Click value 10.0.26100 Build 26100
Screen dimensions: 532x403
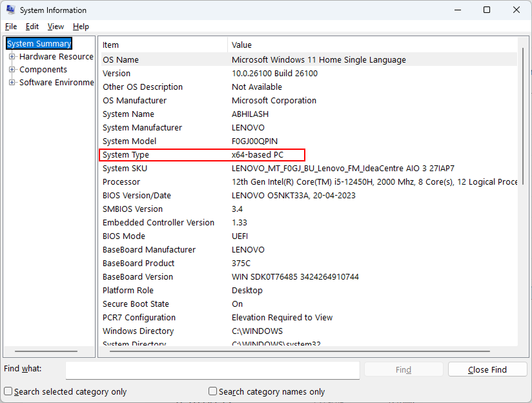274,74
